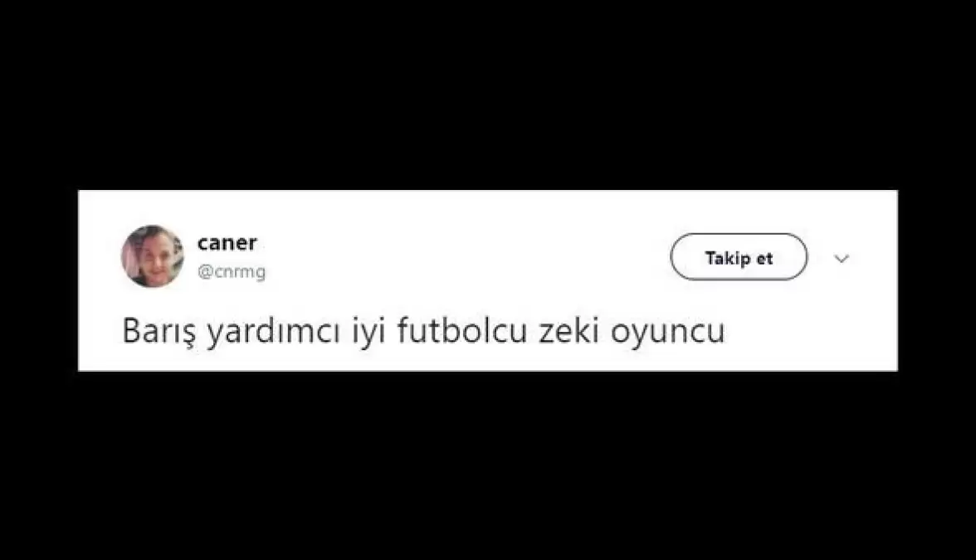Open caner's profile picture avatar

(x=153, y=256)
